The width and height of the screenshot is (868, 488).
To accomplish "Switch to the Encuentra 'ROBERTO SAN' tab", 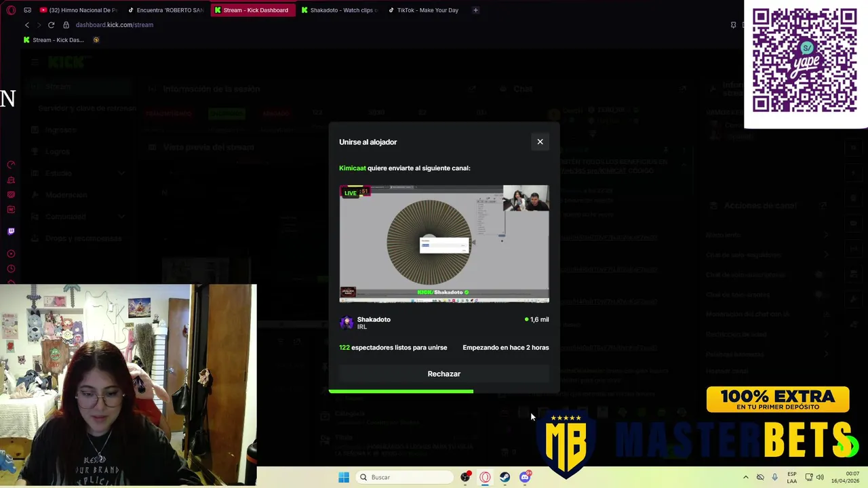I will [166, 10].
